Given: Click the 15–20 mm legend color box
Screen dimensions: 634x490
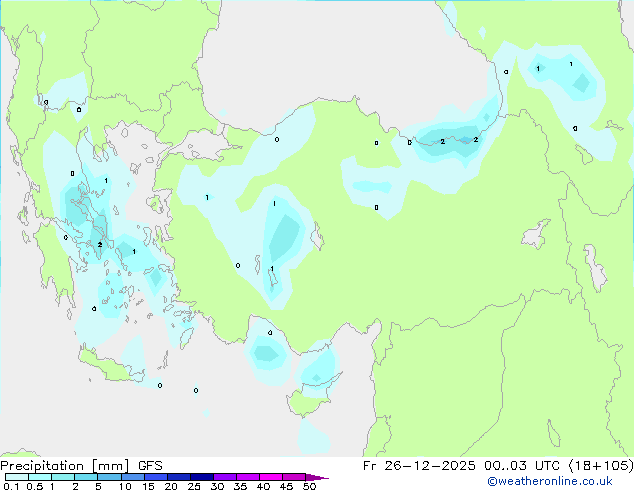Looking at the screenshot, I should click(156, 477).
